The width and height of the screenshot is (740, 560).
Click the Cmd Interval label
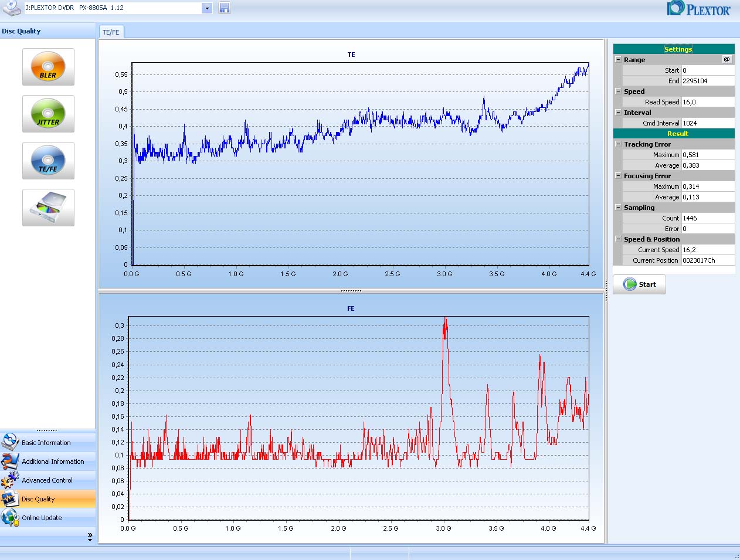(x=661, y=123)
